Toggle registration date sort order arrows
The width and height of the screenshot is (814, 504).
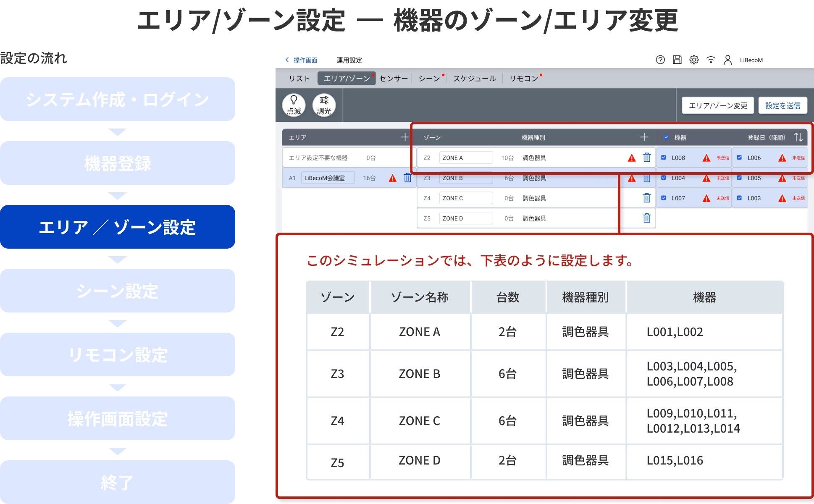coord(798,137)
